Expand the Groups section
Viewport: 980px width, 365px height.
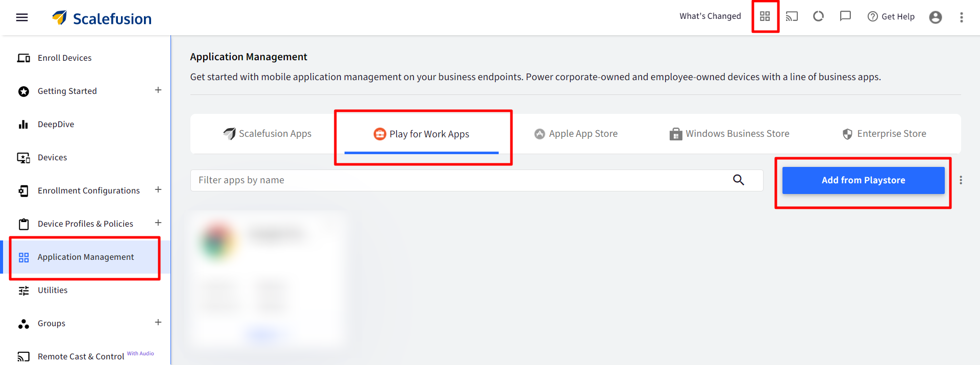point(158,322)
